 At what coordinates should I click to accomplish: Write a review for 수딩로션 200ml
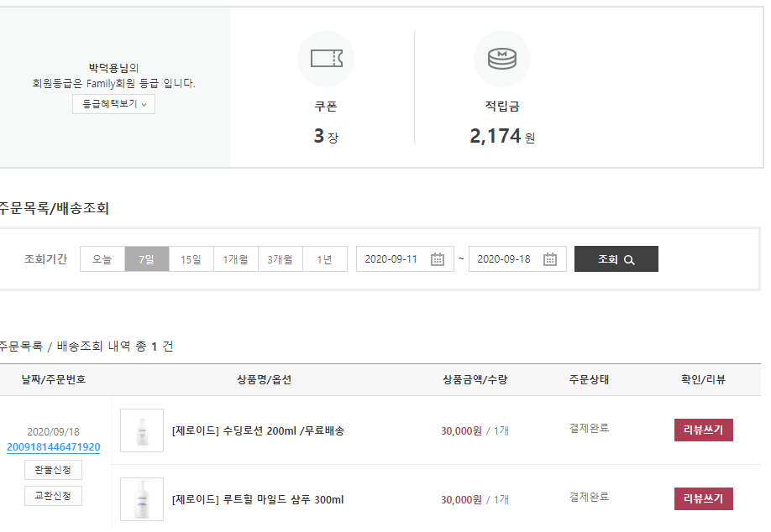tap(703, 430)
